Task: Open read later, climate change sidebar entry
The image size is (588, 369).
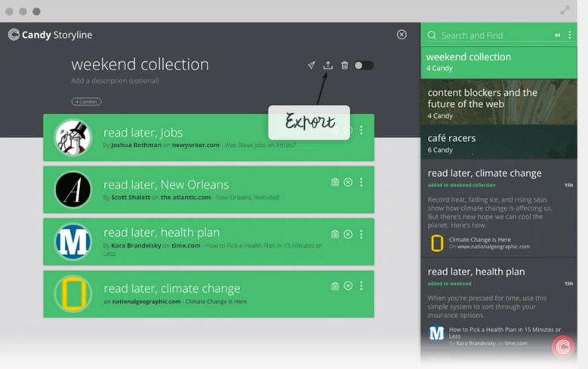Action: click(485, 174)
